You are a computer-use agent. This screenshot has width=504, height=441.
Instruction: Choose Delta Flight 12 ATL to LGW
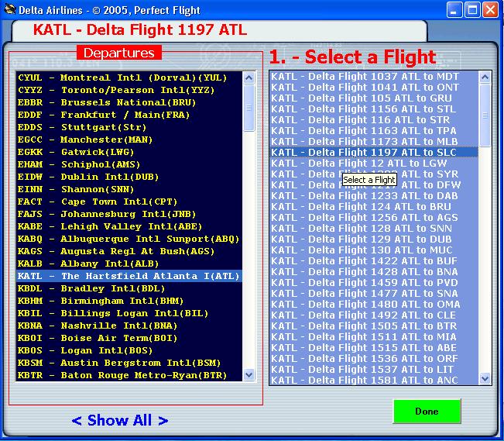click(x=374, y=164)
